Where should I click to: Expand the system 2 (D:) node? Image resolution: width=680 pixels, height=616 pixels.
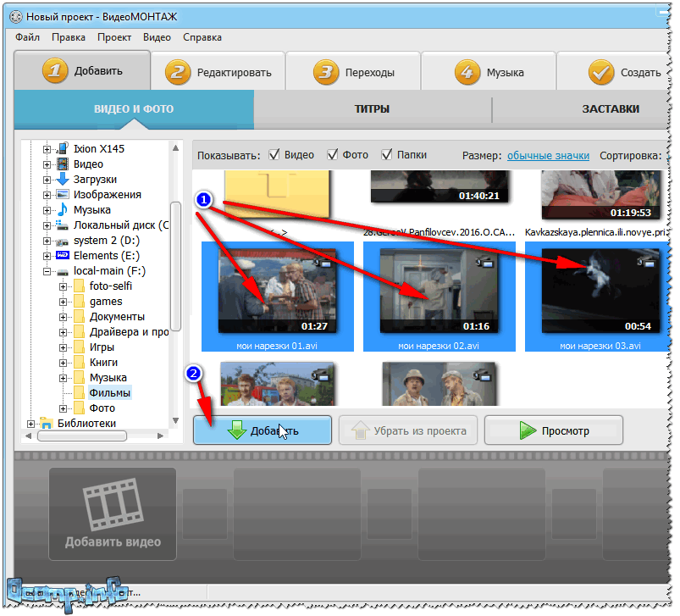coord(47,241)
